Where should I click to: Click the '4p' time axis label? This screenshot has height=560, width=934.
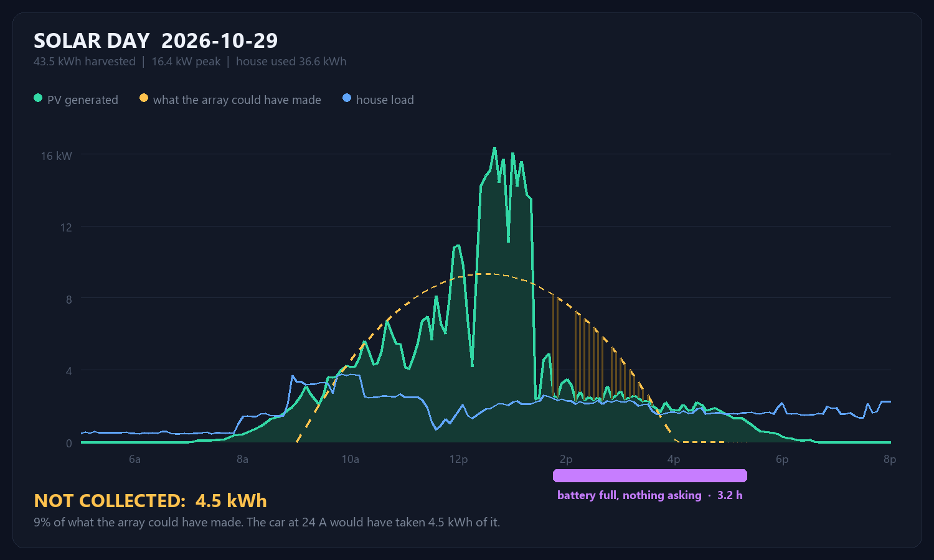674,459
